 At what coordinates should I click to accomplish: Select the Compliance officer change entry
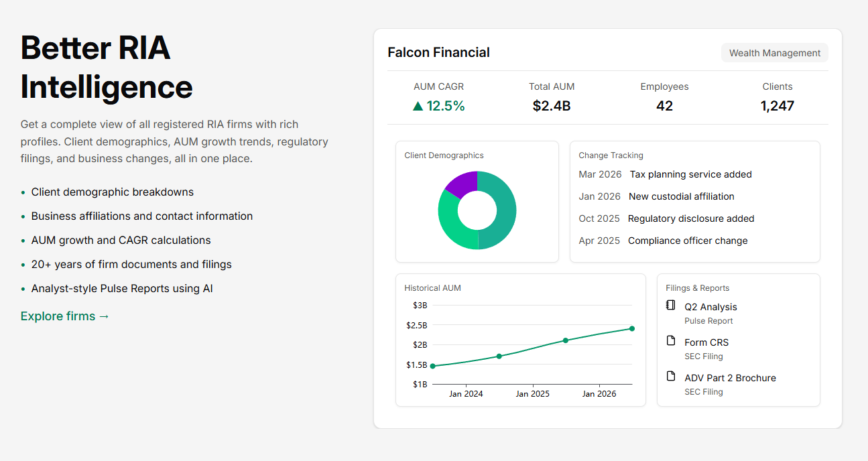[x=687, y=241]
